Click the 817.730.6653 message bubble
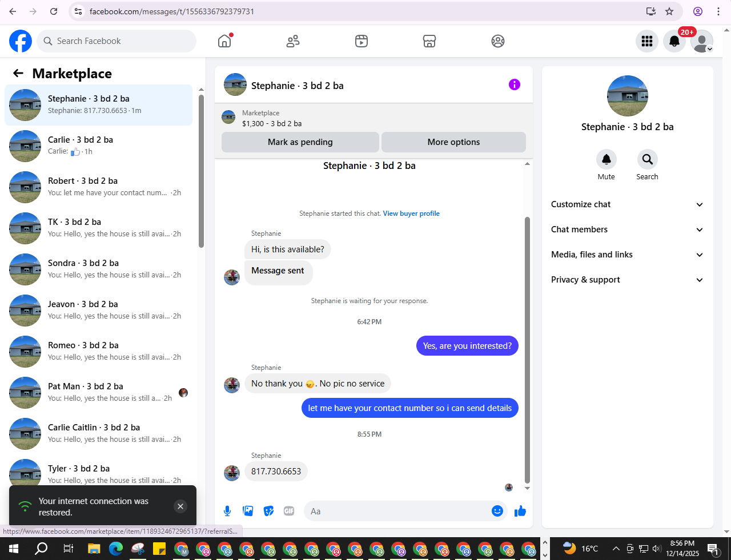731x560 pixels. click(276, 472)
